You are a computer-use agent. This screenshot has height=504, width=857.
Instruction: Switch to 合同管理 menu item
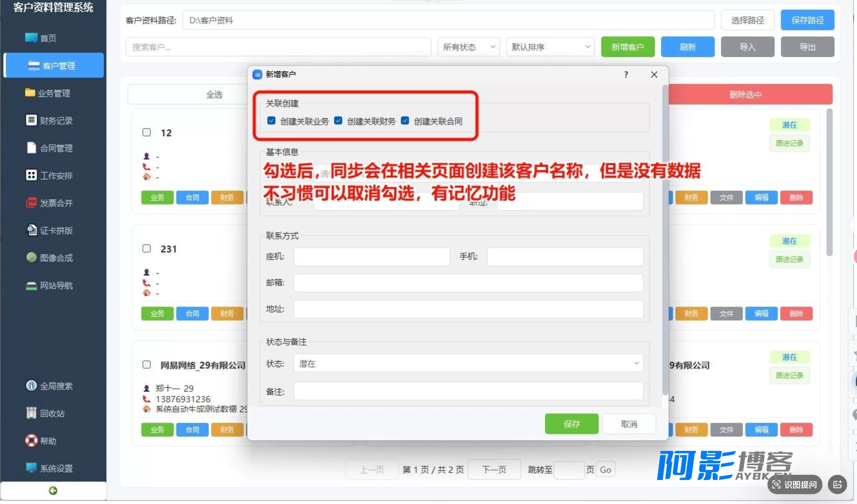(54, 148)
